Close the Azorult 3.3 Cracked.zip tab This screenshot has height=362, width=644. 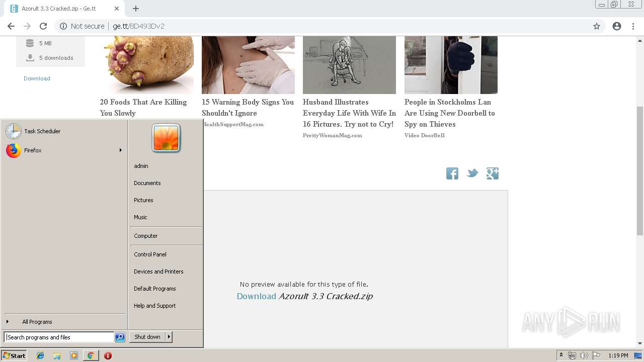[117, 9]
